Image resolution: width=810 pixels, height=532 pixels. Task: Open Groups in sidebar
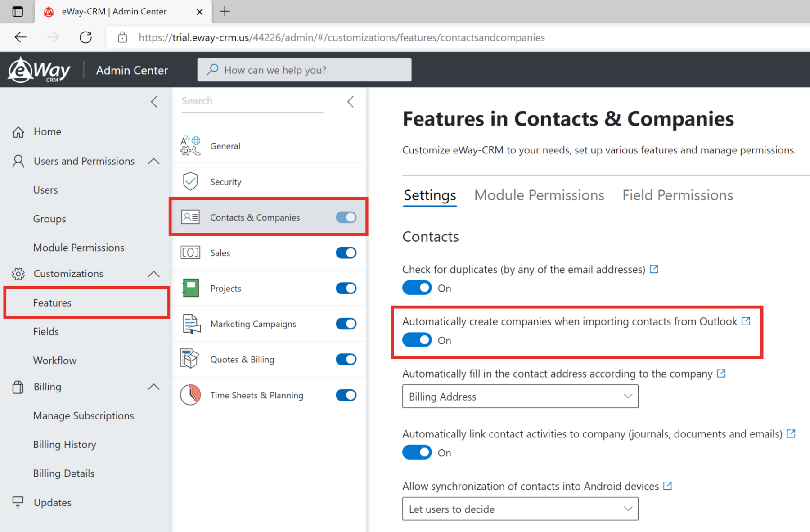(49, 219)
